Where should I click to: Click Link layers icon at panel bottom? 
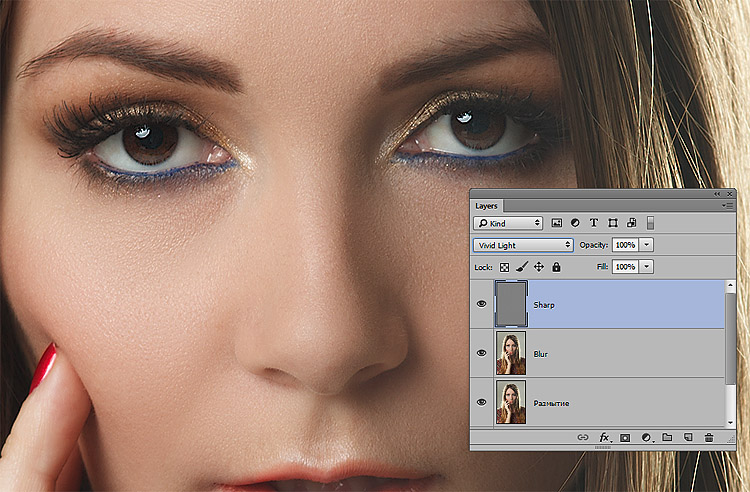click(x=582, y=437)
